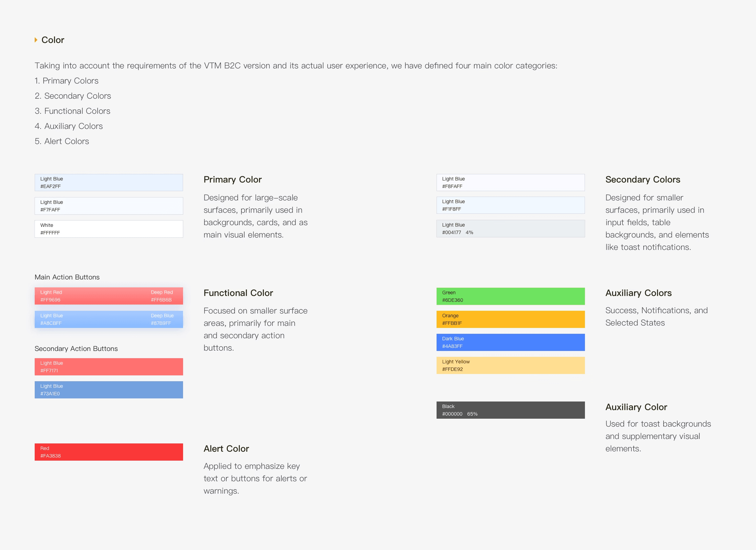The height and width of the screenshot is (550, 756).
Task: Click the #FF7171 secondary button swatch
Action: click(x=109, y=367)
